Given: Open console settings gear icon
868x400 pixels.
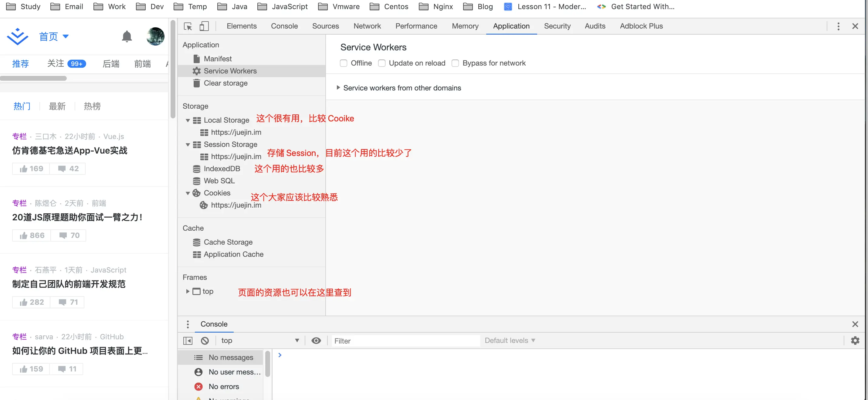Looking at the screenshot, I should pos(855,341).
